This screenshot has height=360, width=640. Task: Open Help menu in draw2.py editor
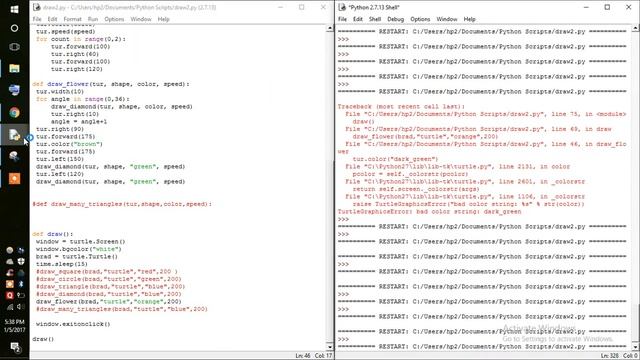[x=163, y=19]
